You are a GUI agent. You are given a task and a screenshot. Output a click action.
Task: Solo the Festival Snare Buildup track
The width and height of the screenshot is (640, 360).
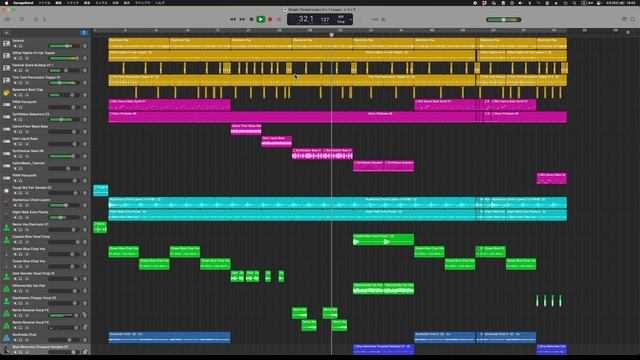point(20,71)
